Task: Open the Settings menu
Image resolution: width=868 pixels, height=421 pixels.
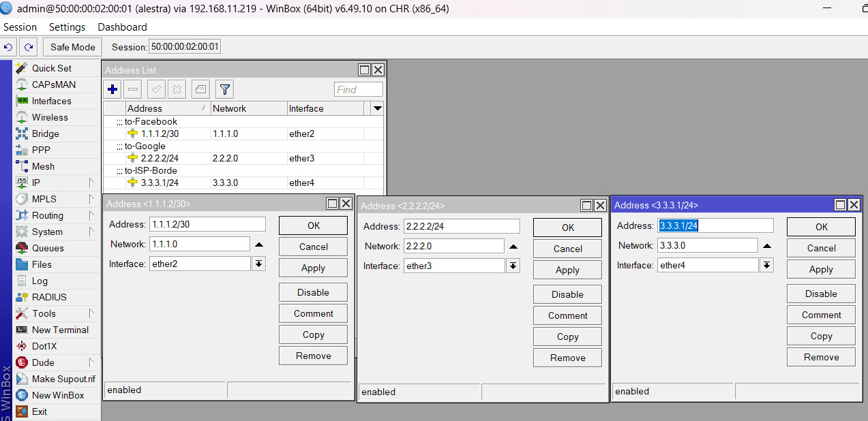Action: pos(67,27)
